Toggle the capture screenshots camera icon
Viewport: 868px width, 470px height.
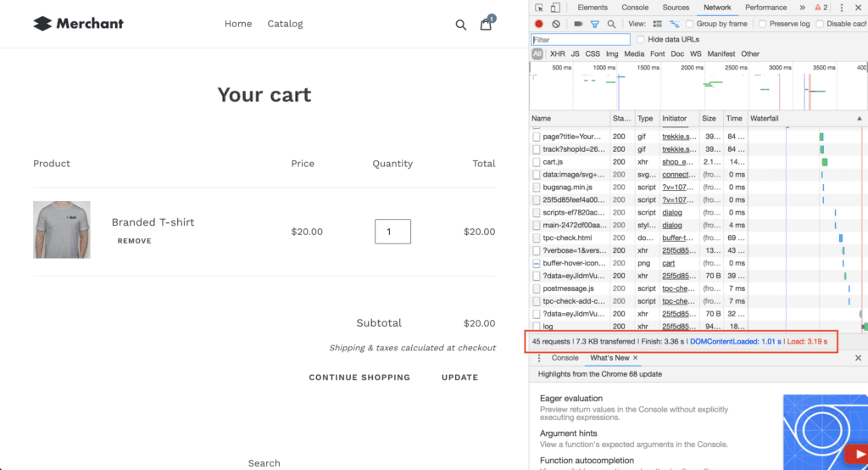point(578,24)
